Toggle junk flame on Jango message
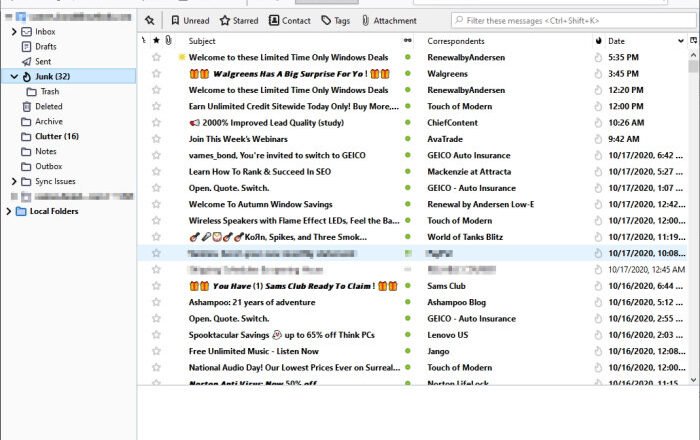The height and width of the screenshot is (440, 700). pyautogui.click(x=598, y=351)
